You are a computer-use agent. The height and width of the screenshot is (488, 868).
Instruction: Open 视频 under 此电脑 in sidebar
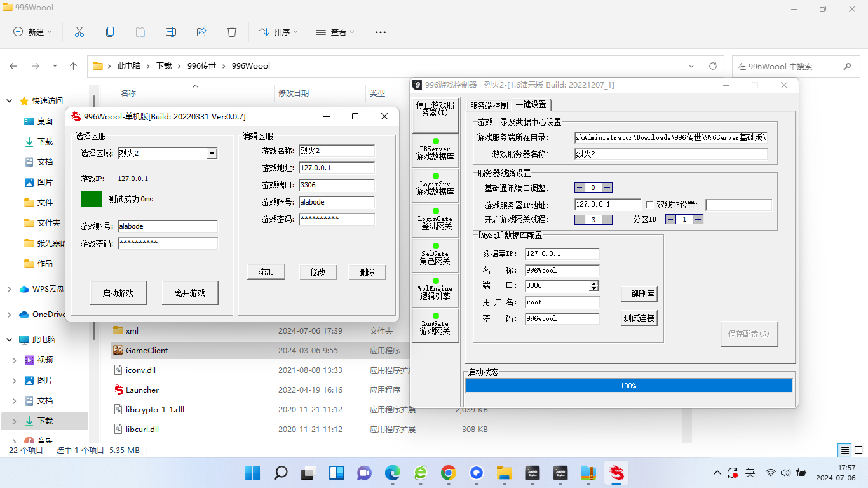(x=45, y=360)
